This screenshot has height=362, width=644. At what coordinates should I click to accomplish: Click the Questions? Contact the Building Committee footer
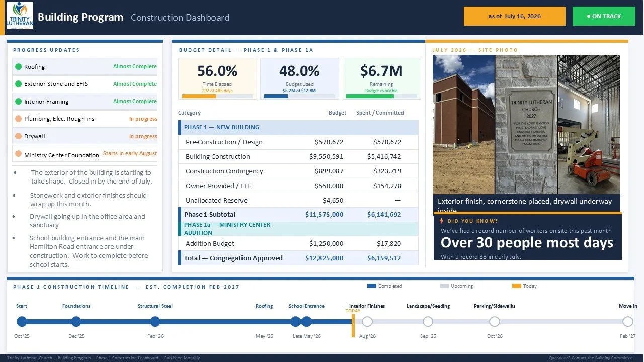[591, 358]
